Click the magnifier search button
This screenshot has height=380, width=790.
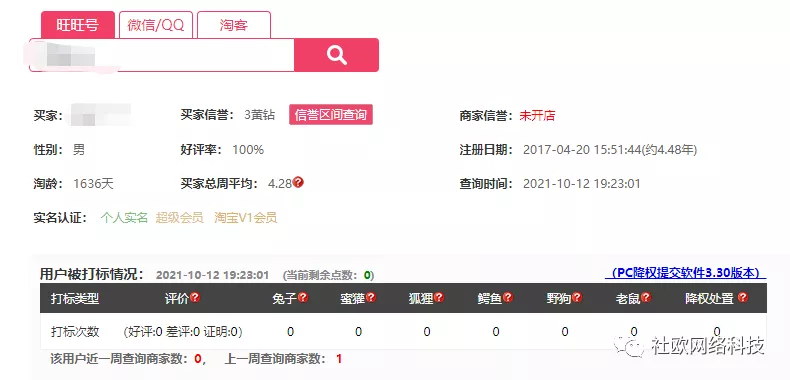[x=336, y=54]
